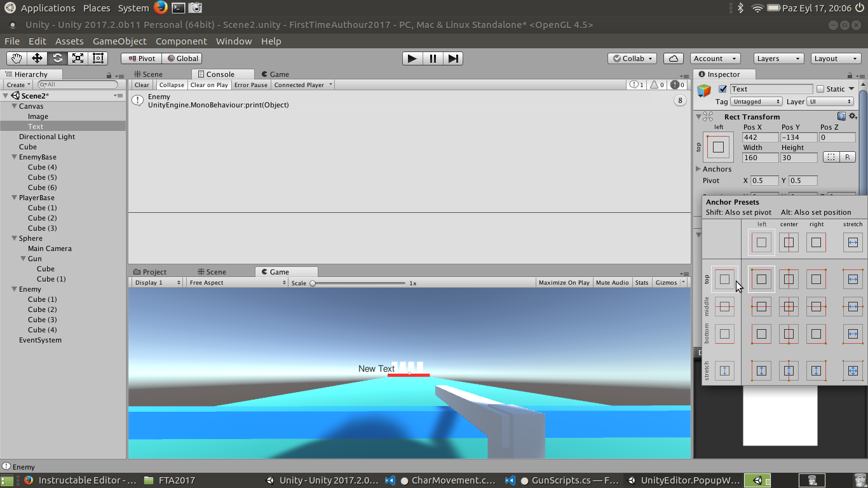Toggle Error Pause in Console
This screenshot has height=488, width=868.
251,85
